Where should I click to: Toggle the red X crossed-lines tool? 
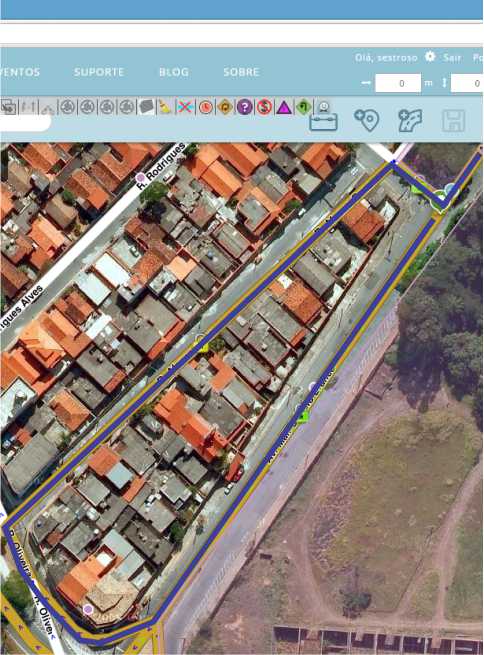185,107
